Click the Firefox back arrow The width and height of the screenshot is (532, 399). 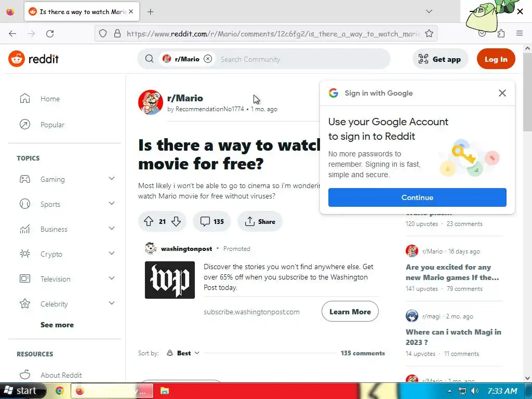[12, 34]
